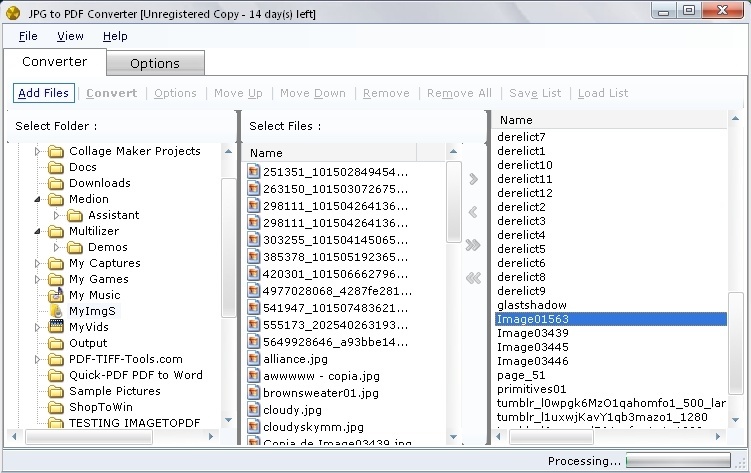The image size is (751, 473).
Task: Click Move Down in toolbar
Action: (x=313, y=93)
